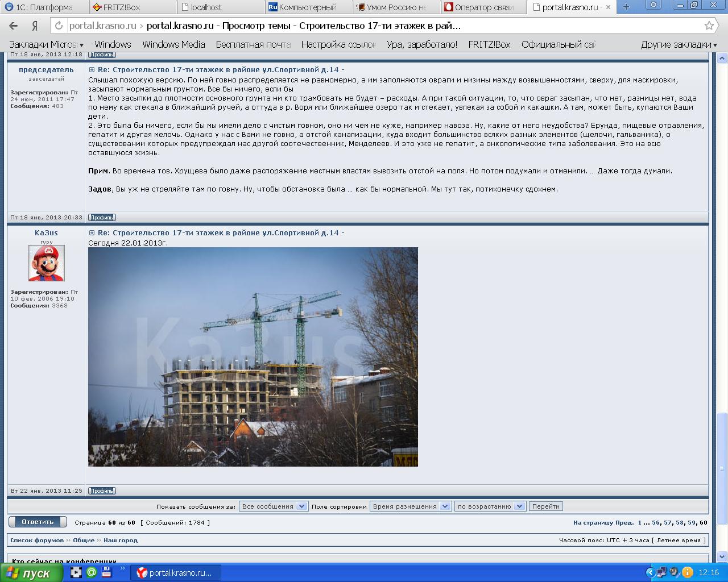Switch to the localhost tab

click(x=221, y=7)
